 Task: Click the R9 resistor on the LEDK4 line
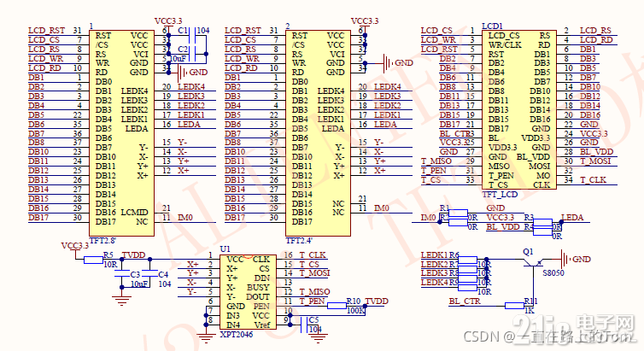468,287
